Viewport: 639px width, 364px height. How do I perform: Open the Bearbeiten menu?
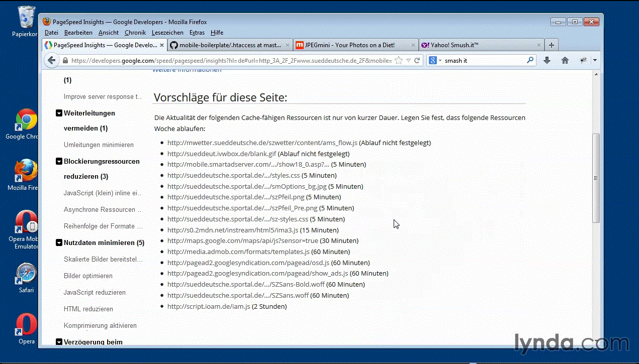78,33
